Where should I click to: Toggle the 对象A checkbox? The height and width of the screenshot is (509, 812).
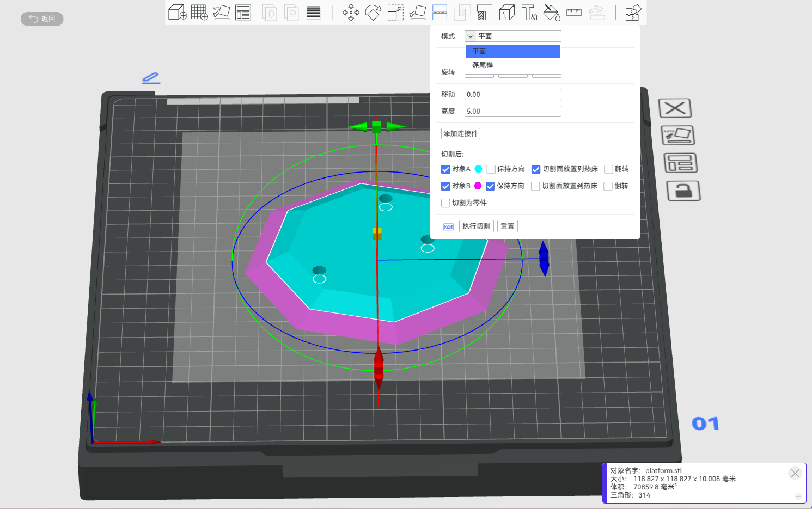click(x=445, y=169)
